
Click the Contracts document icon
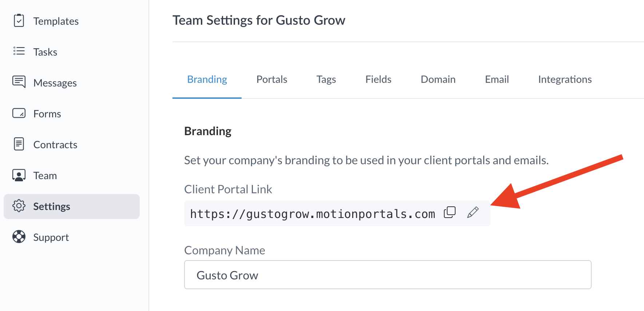click(19, 144)
